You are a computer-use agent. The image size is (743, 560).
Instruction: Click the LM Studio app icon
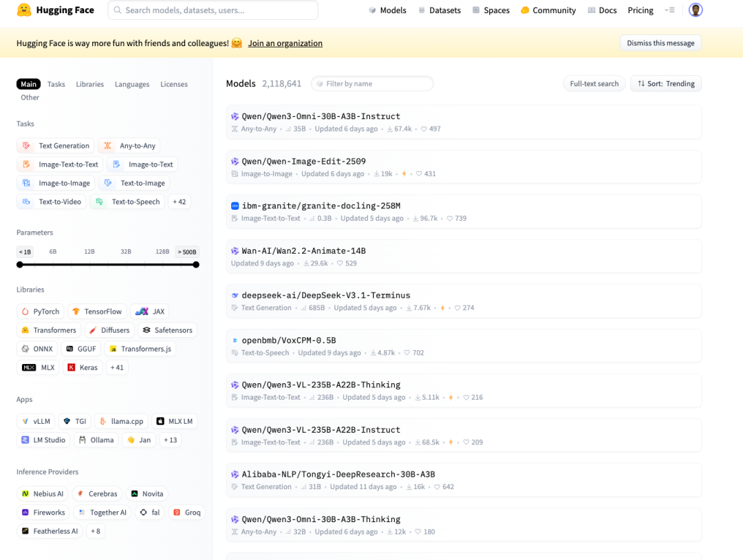25,440
